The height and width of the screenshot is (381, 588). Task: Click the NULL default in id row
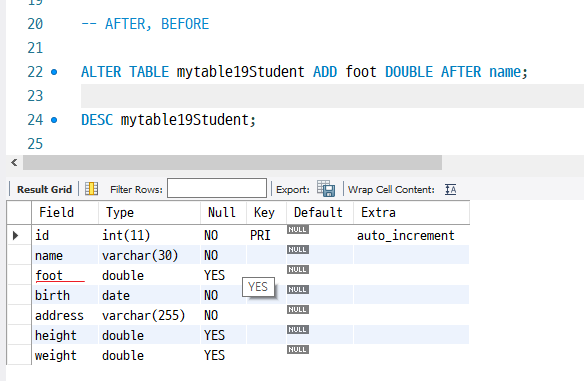coord(298,230)
